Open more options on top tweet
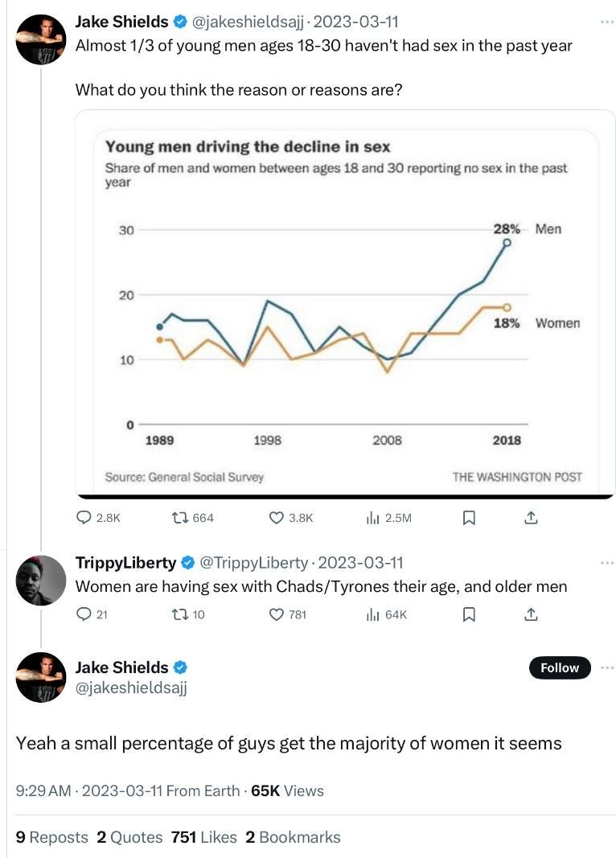This screenshot has width=616, height=858. (x=606, y=22)
